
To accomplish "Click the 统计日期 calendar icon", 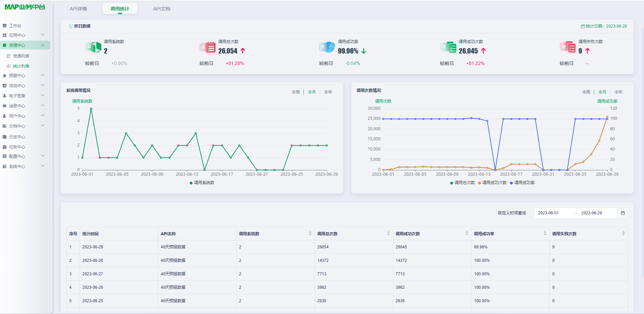I will 583,26.
